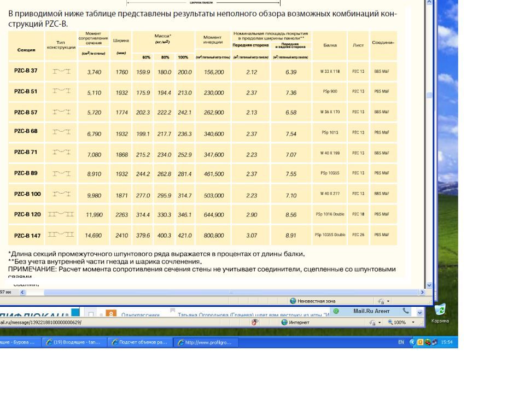Click the vertical scrollbar up arrow
The image size is (525, 420).
[x=429, y=2]
